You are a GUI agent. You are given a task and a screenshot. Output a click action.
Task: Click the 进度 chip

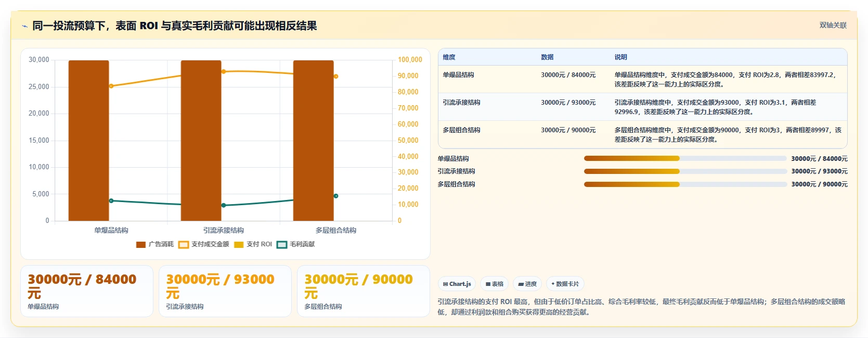[527, 284]
